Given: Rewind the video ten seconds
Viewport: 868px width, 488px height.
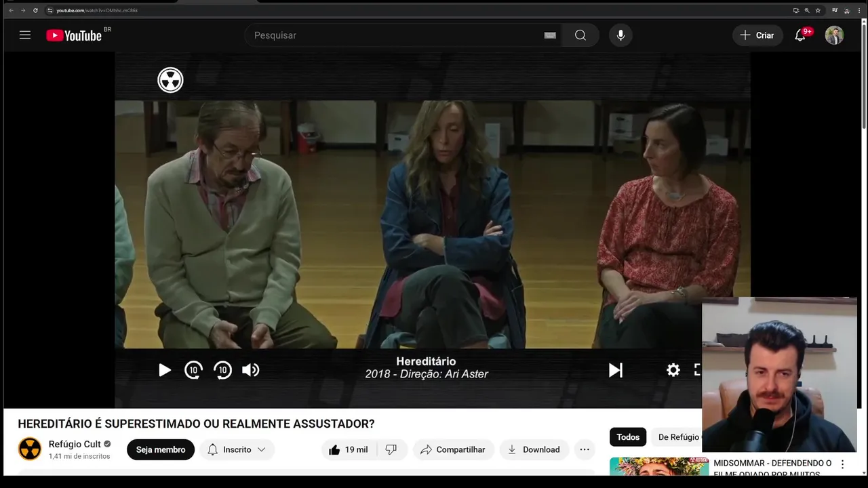Looking at the screenshot, I should 193,370.
